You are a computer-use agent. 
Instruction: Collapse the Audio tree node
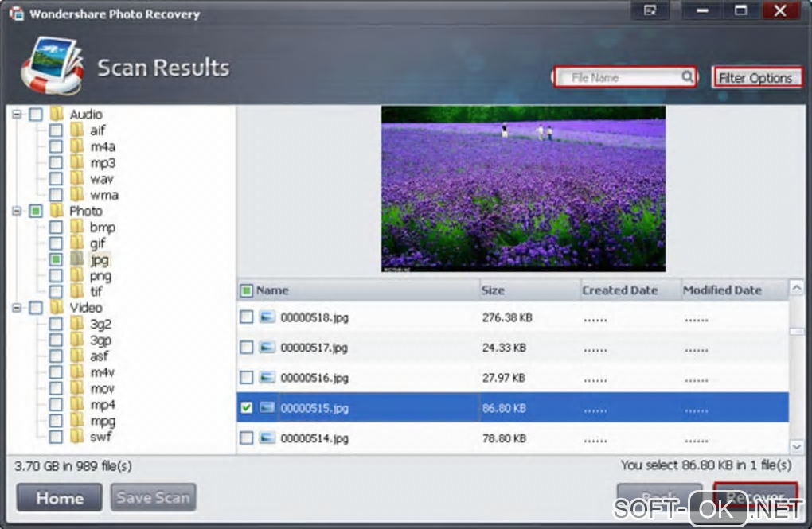pyautogui.click(x=17, y=114)
